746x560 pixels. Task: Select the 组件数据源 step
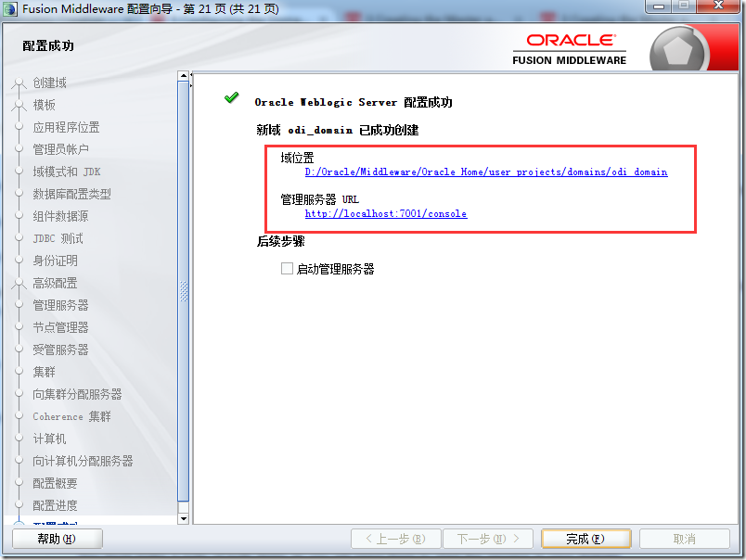pos(60,216)
